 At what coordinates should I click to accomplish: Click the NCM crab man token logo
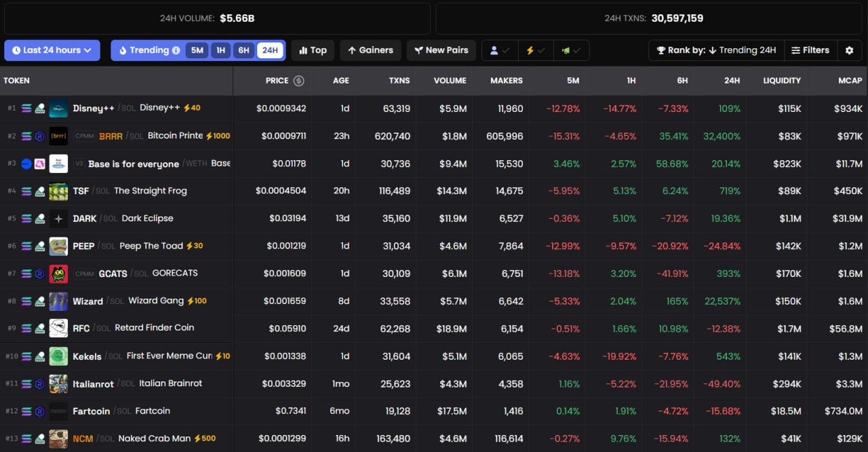pyautogui.click(x=58, y=438)
